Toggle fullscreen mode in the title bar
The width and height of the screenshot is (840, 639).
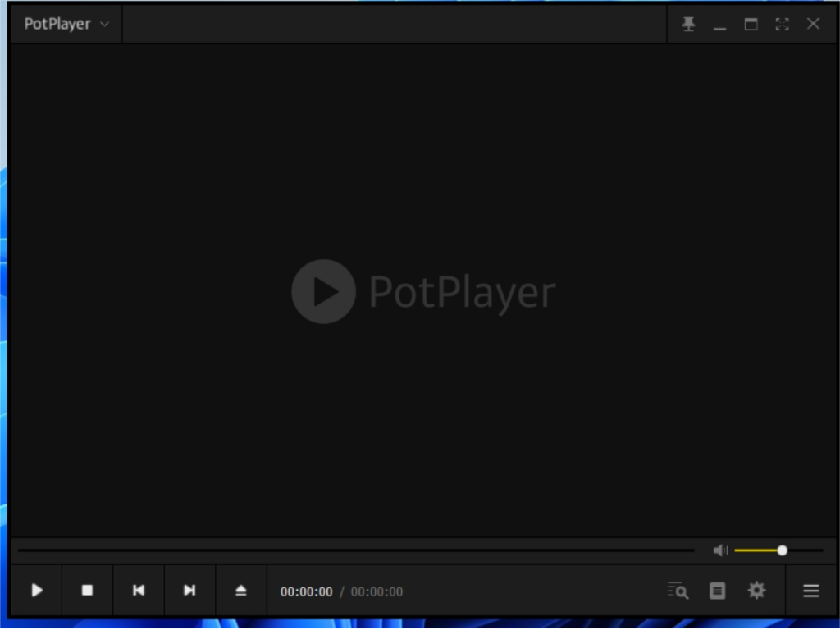[782, 24]
